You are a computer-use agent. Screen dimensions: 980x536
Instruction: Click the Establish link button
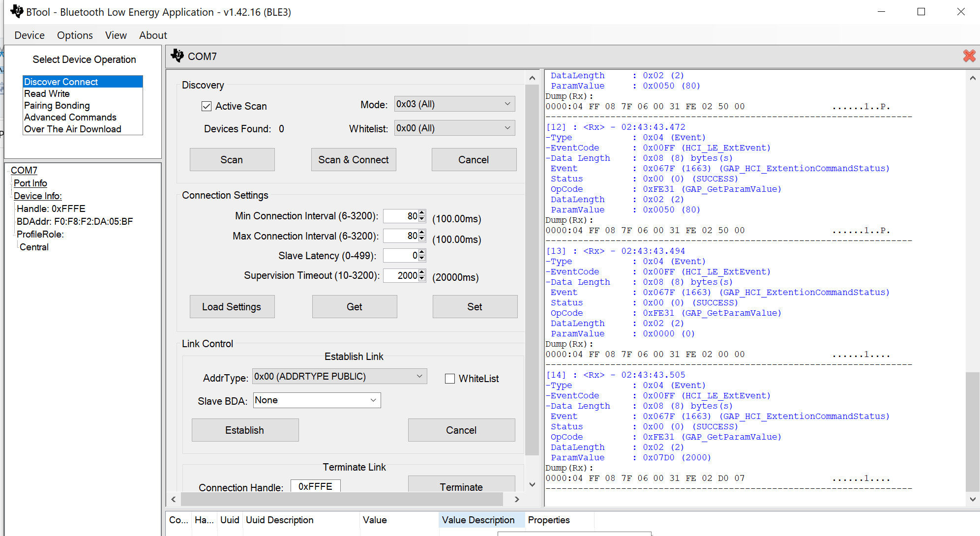[245, 430]
